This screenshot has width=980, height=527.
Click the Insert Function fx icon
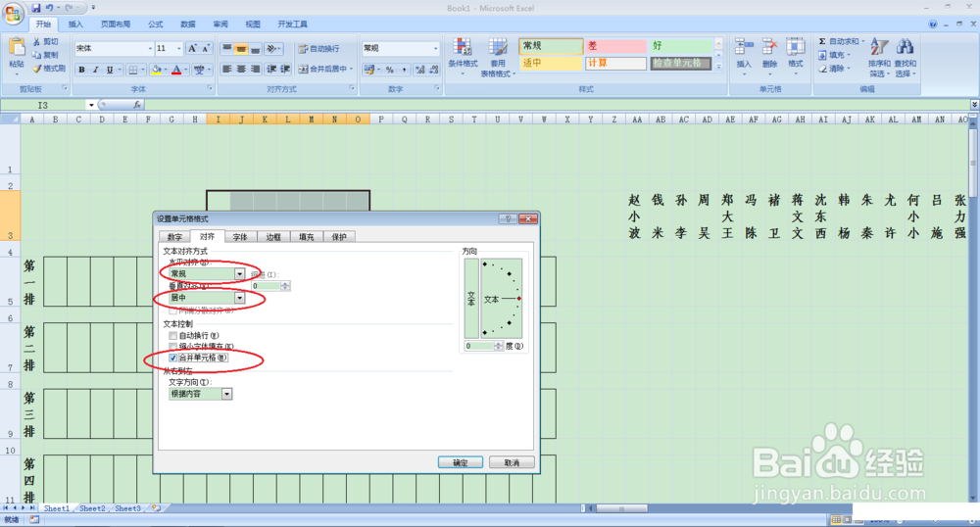pos(137,105)
